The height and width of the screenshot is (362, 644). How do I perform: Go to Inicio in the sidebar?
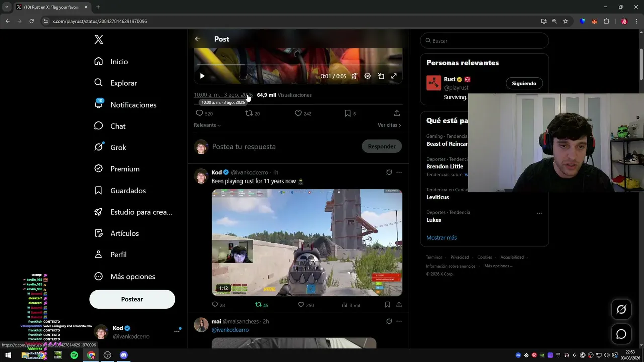(111, 62)
